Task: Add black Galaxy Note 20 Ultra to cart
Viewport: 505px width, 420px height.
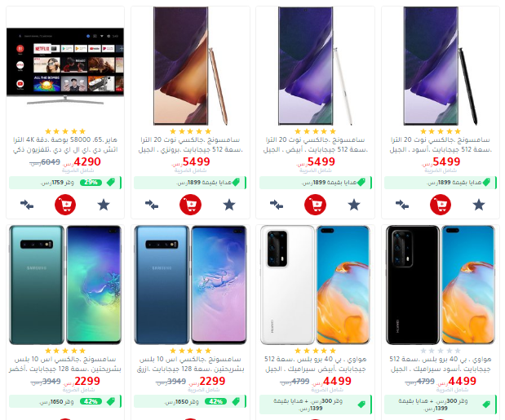Action: tap(441, 205)
